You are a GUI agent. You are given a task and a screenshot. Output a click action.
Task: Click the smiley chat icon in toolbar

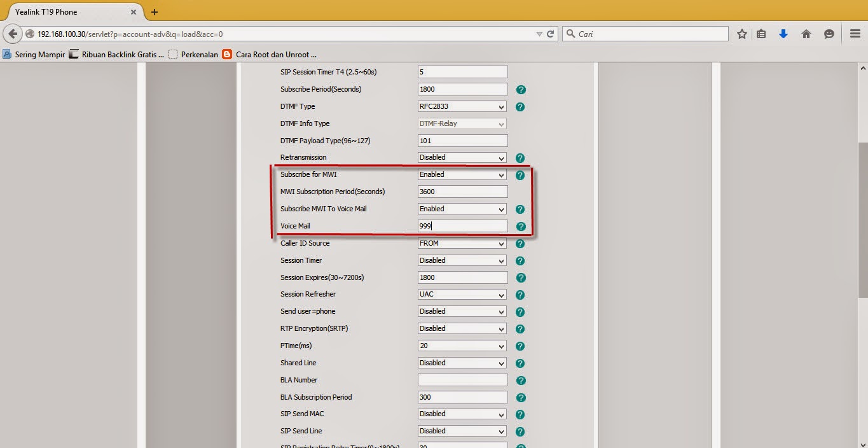pyautogui.click(x=829, y=34)
